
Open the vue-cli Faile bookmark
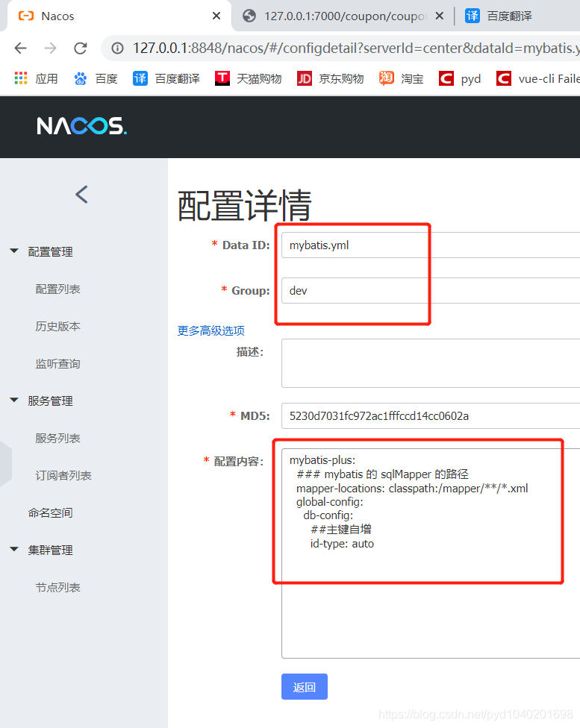tap(537, 78)
